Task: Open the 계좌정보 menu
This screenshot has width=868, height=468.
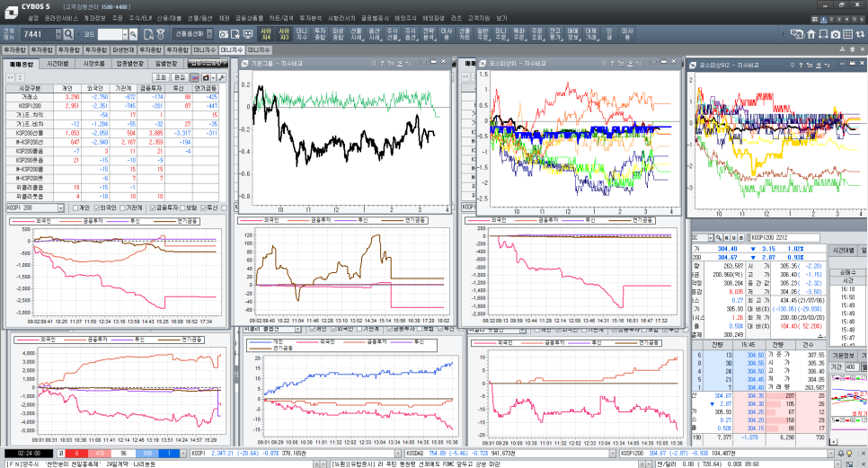Action: pyautogui.click(x=94, y=18)
